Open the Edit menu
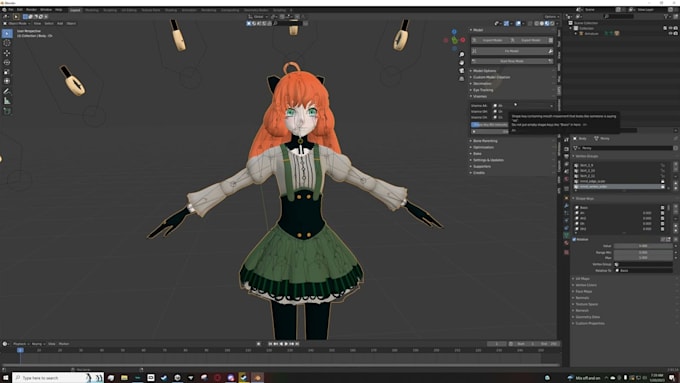Viewport: 680px width, 383px height. [20, 10]
